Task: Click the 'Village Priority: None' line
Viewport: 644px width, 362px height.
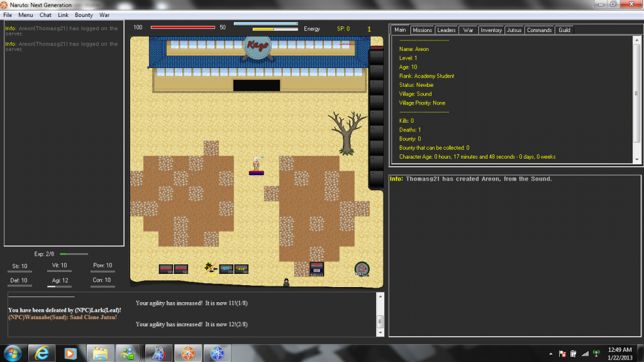Action: pyautogui.click(x=422, y=103)
